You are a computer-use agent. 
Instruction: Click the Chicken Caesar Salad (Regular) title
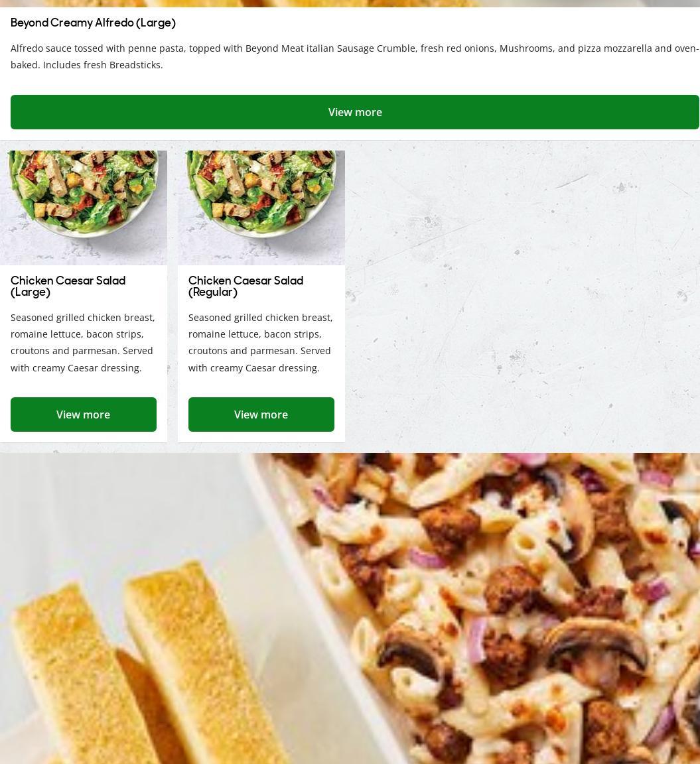click(245, 286)
